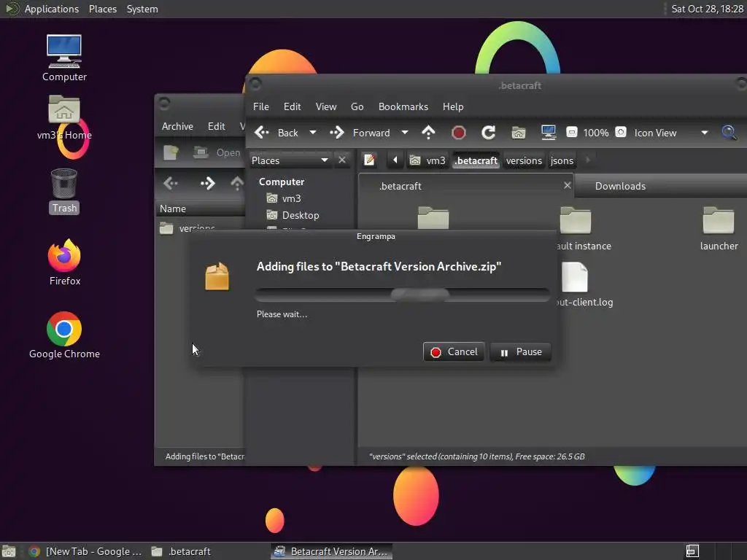Viewport: 747px width, 560px height.
Task: Open the Help menu
Action: pyautogui.click(x=452, y=106)
